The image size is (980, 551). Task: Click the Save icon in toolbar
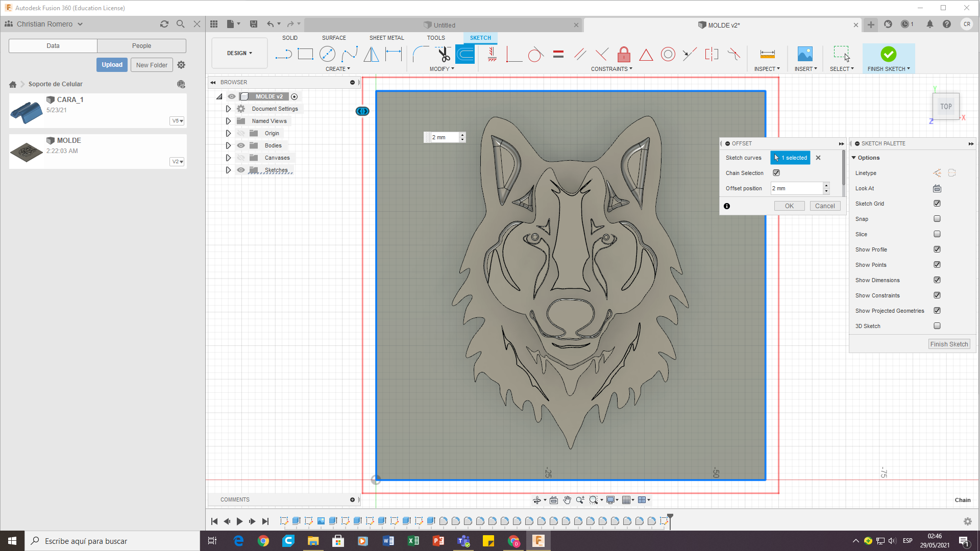(254, 24)
